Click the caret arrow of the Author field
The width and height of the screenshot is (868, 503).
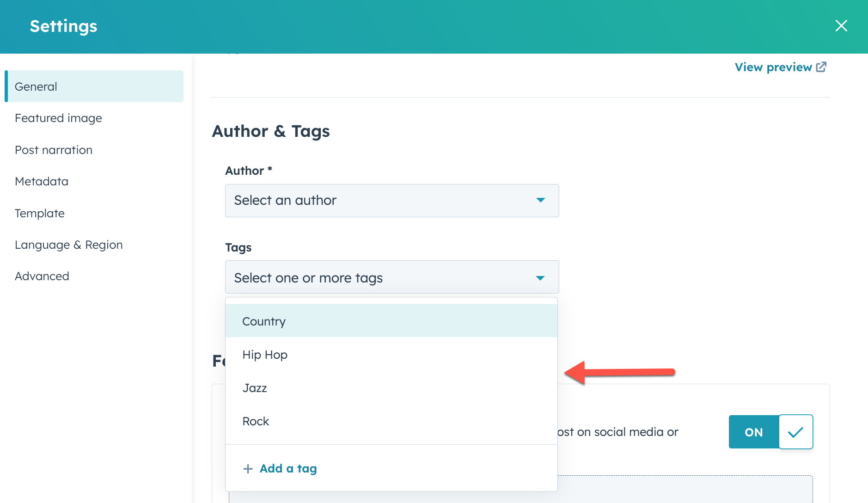point(540,200)
